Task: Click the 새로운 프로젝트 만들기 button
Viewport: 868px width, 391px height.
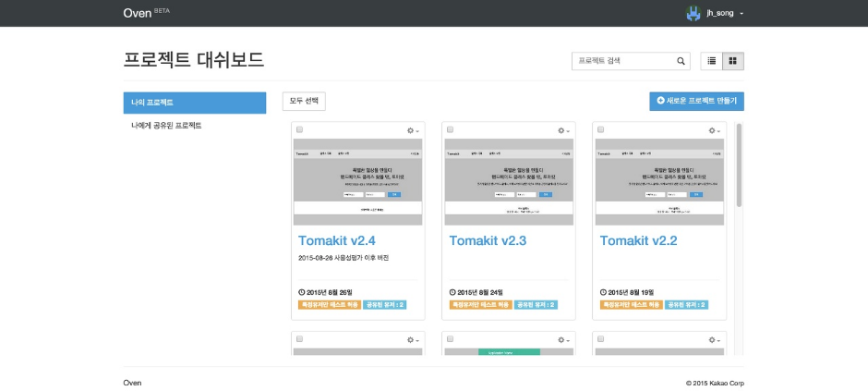Action: click(x=696, y=101)
